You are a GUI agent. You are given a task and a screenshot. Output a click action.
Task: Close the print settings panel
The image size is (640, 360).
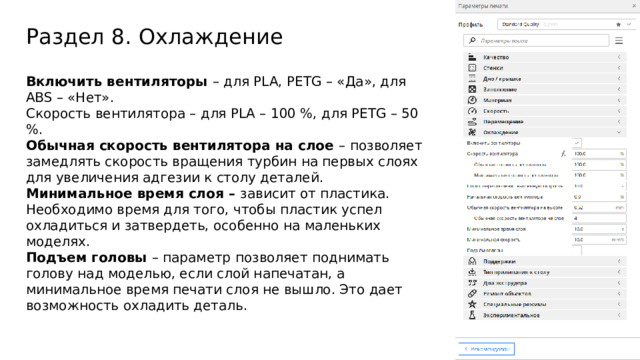tap(634, 6)
